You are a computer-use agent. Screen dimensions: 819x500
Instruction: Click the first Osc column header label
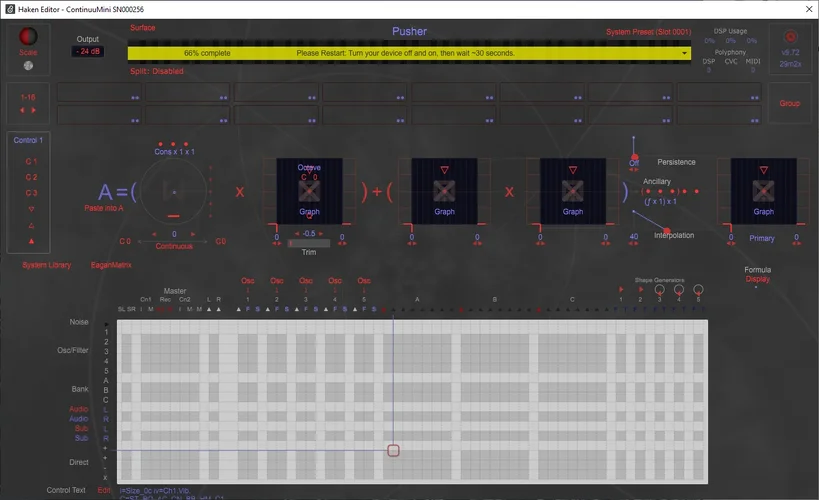click(x=248, y=281)
